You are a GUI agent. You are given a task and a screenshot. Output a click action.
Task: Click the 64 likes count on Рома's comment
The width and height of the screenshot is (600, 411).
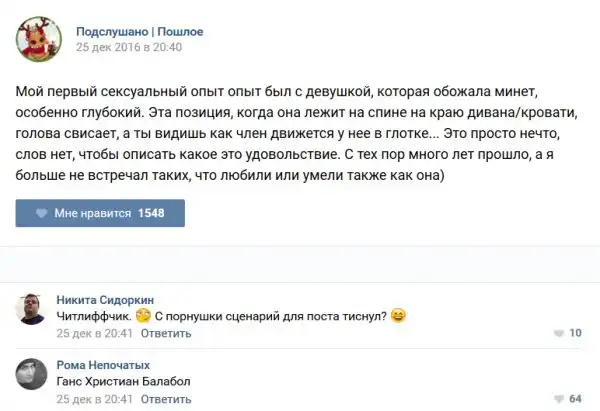pos(576,399)
